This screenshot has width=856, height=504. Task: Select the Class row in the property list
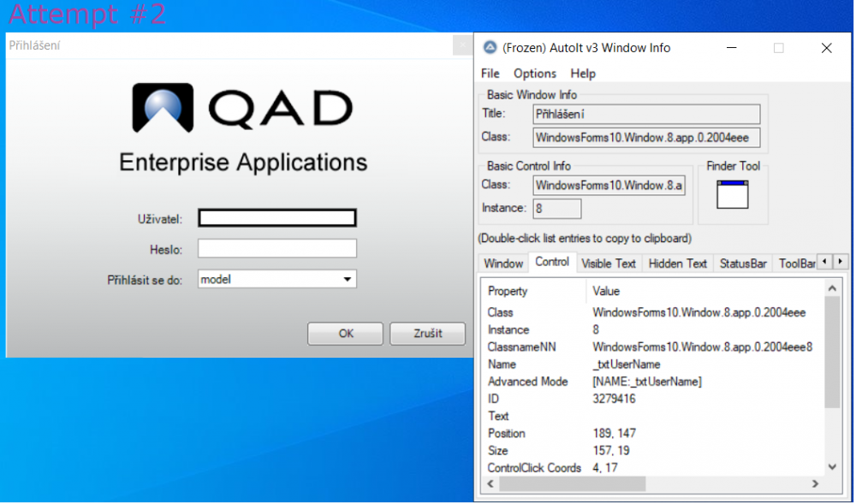tap(653, 313)
